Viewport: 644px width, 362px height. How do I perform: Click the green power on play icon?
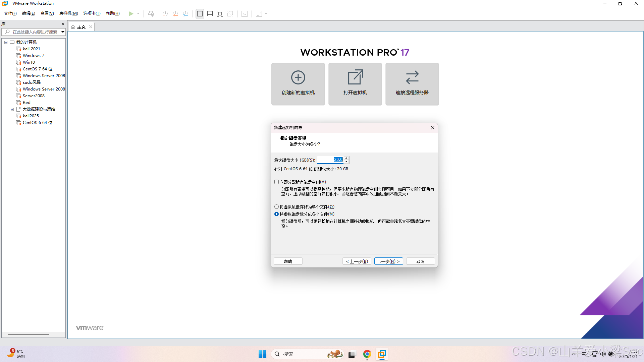[x=131, y=14]
